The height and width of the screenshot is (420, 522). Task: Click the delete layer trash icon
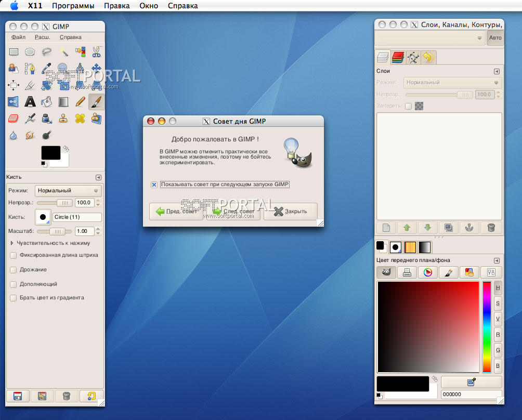click(490, 227)
